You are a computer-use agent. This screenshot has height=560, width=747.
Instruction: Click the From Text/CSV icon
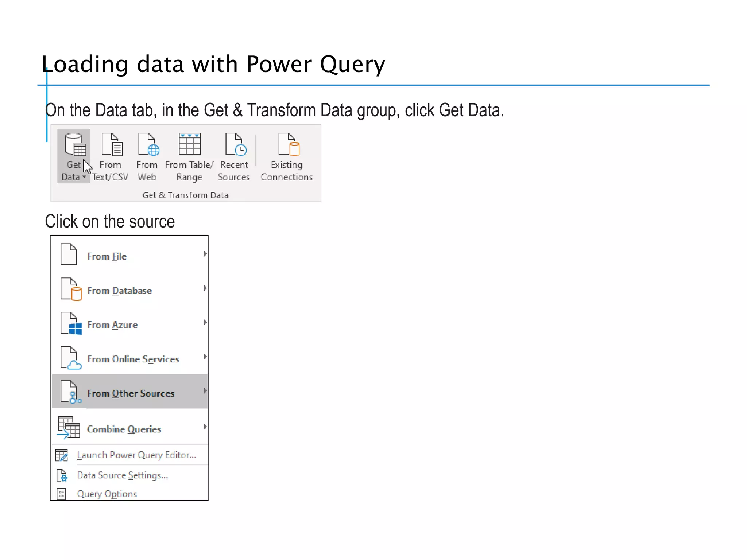click(112, 145)
